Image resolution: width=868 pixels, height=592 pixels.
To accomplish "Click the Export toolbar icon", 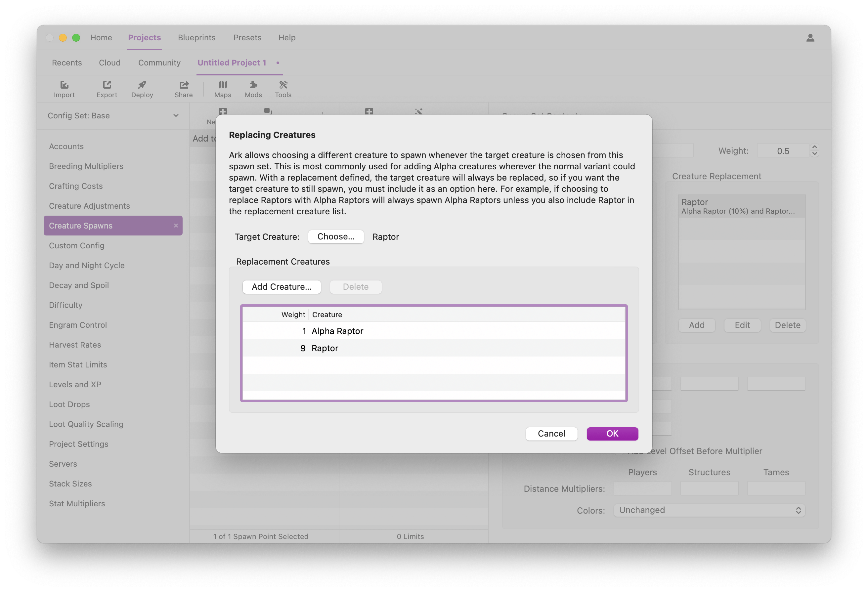I will pos(107,85).
